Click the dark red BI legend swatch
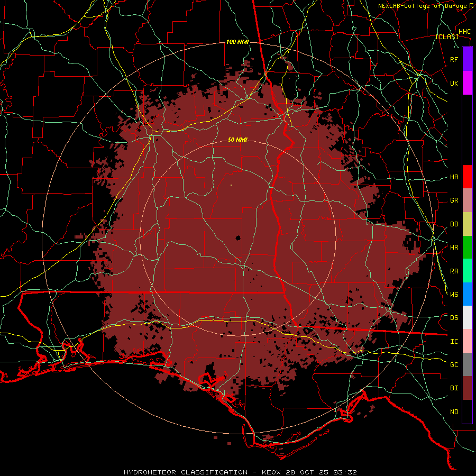The image size is (476, 476). [467, 388]
